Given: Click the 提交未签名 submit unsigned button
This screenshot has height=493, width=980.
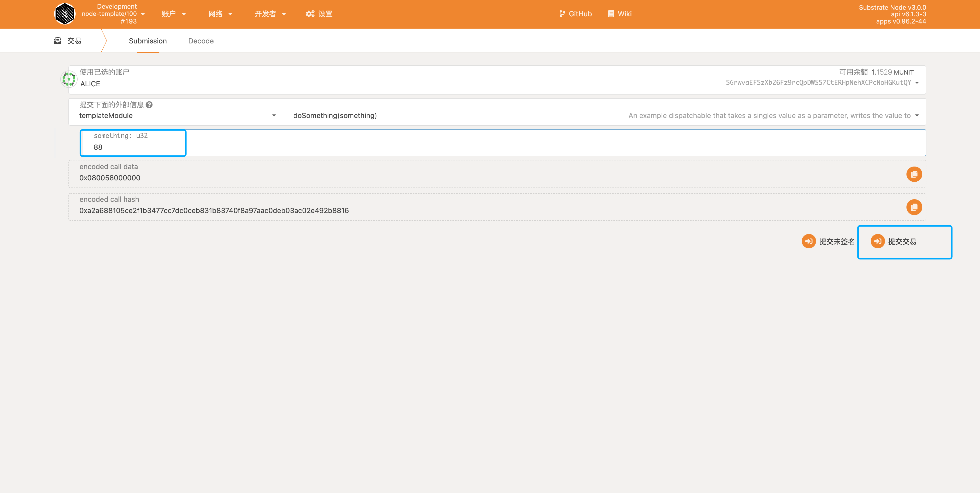Looking at the screenshot, I should pos(828,241).
